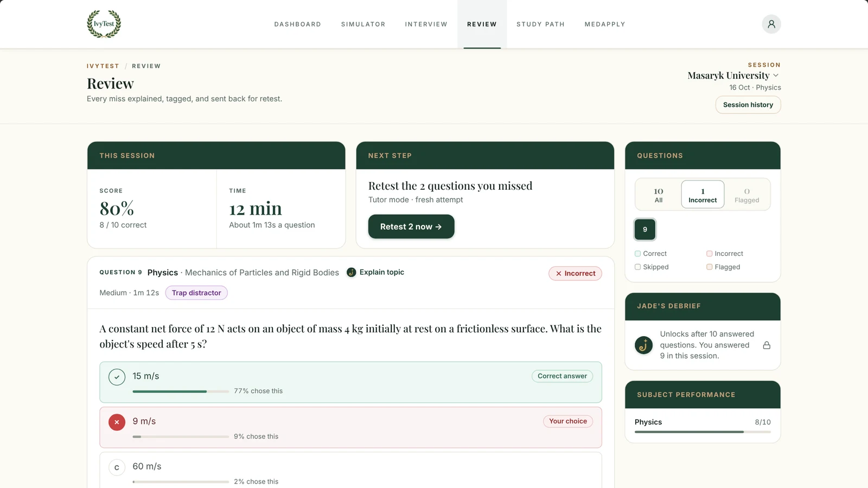Viewport: 868px width, 488px height.
Task: Click the Your choice label
Action: [x=568, y=421]
